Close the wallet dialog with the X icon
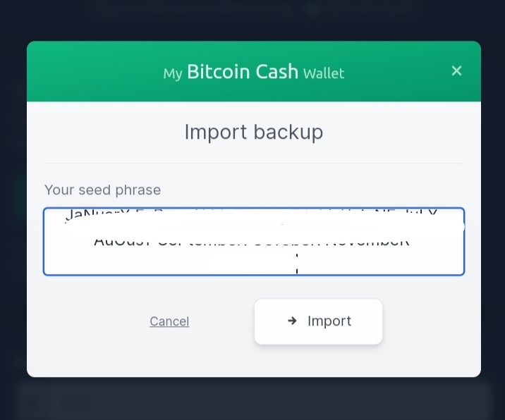Screen dimensions: 505x420 (456, 70)
